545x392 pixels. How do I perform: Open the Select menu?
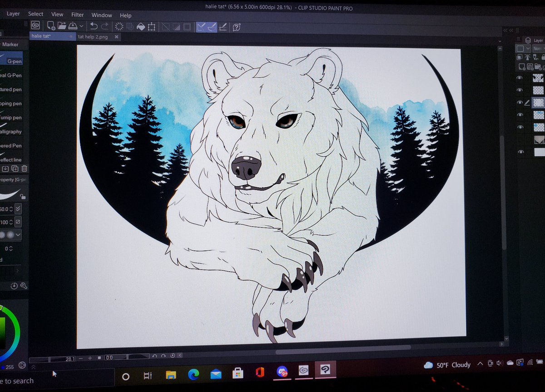tap(35, 14)
